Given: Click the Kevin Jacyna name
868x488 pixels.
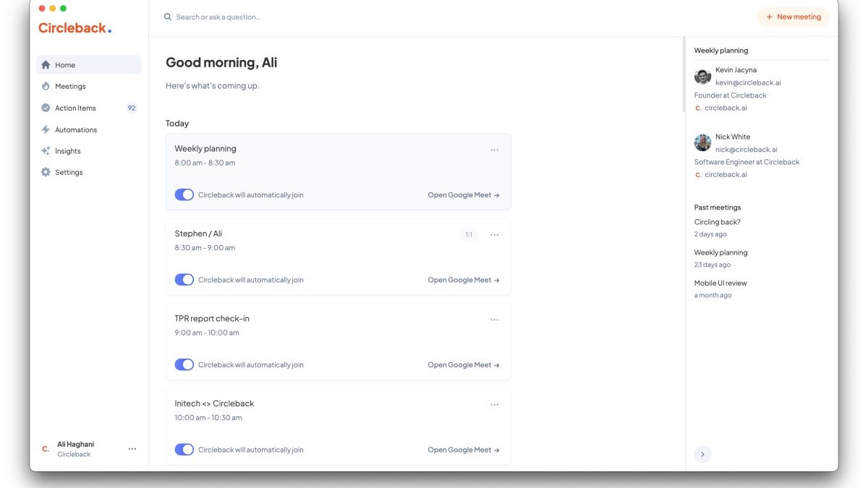Looking at the screenshot, I should [x=736, y=70].
